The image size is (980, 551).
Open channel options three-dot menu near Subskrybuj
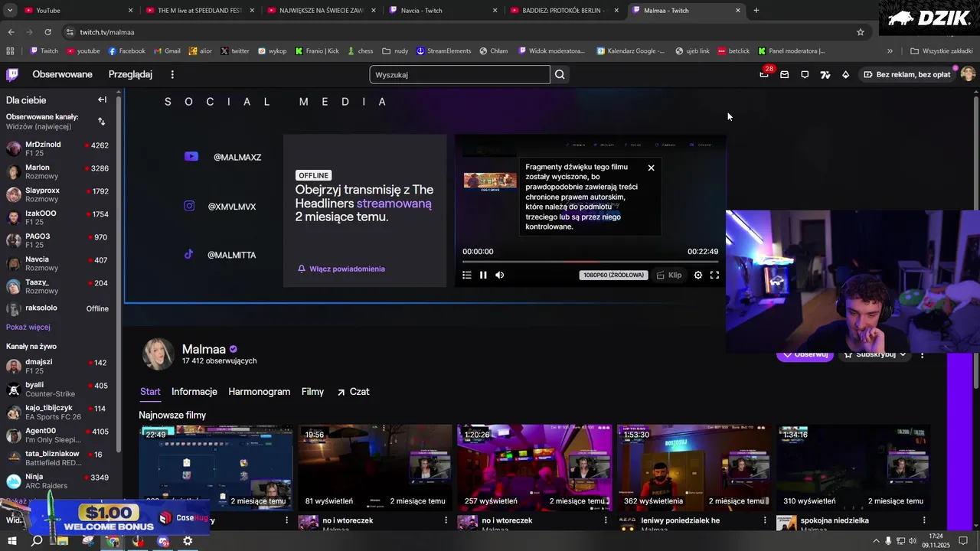(x=923, y=354)
